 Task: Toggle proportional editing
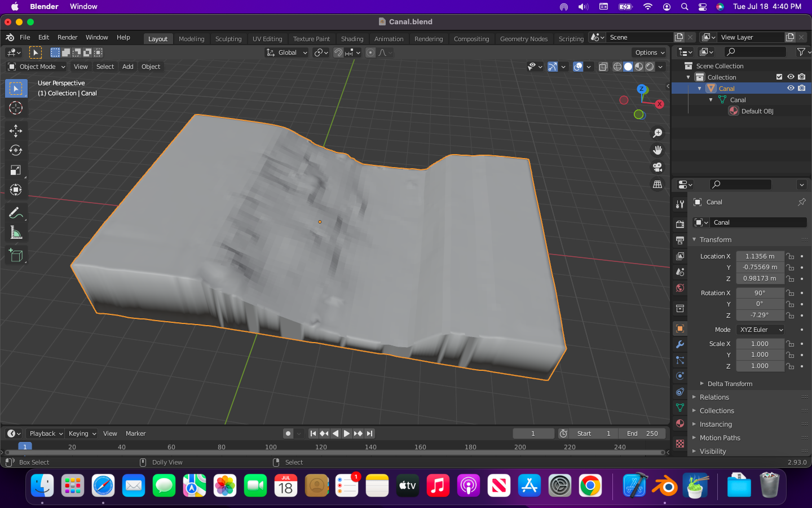tap(370, 52)
